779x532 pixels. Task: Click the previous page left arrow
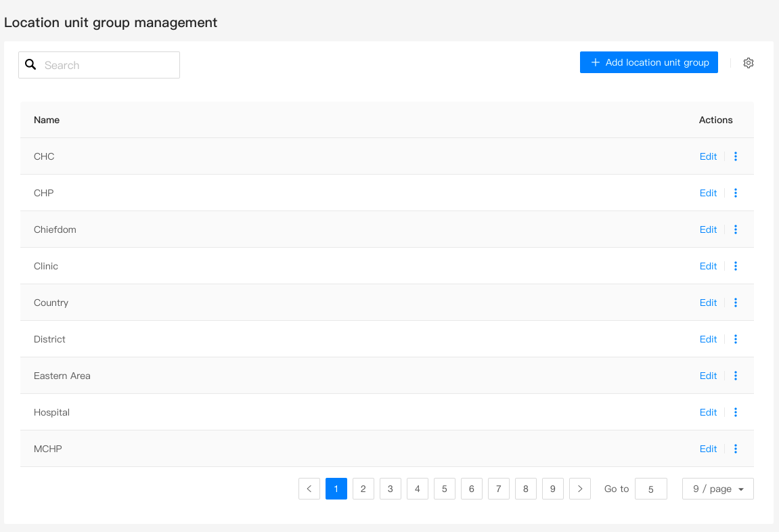(x=309, y=488)
